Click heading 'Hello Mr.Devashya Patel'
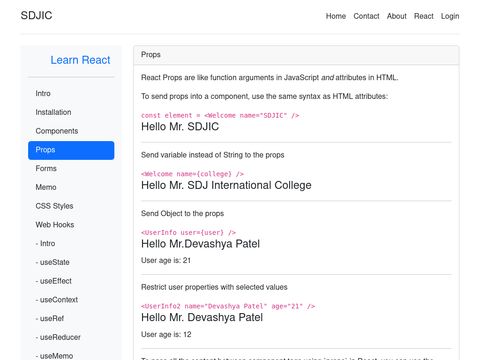This screenshot has width=480, height=360. 200,244
